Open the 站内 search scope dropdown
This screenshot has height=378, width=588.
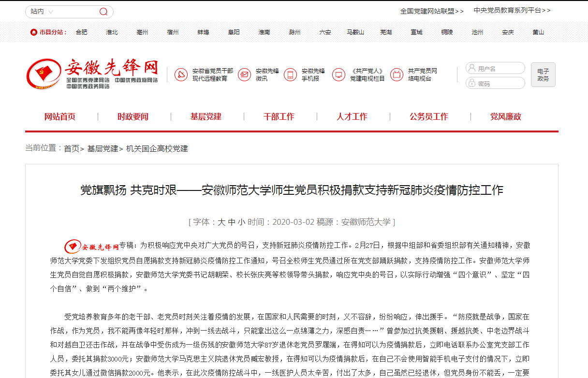(x=42, y=12)
